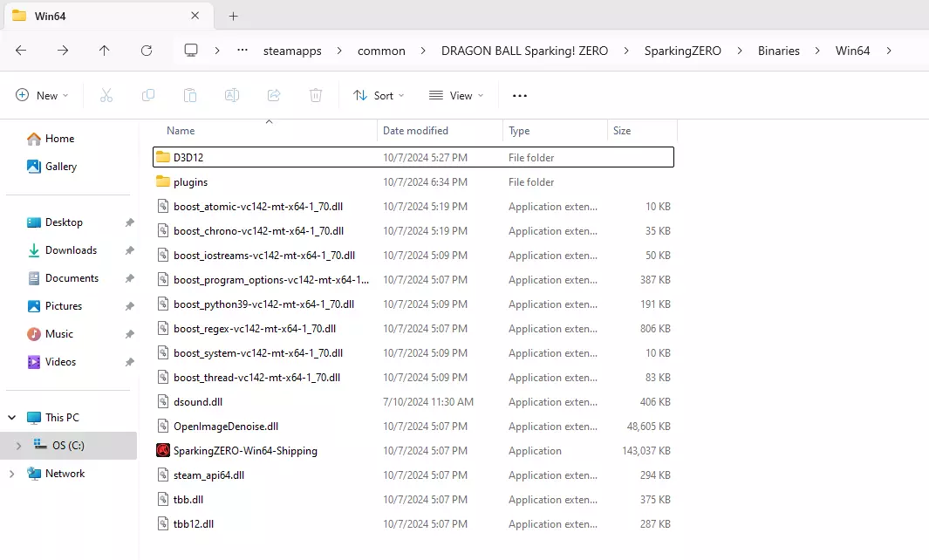Open the Videos quick access folder
This screenshot has width=929, height=560.
(x=51, y=361)
